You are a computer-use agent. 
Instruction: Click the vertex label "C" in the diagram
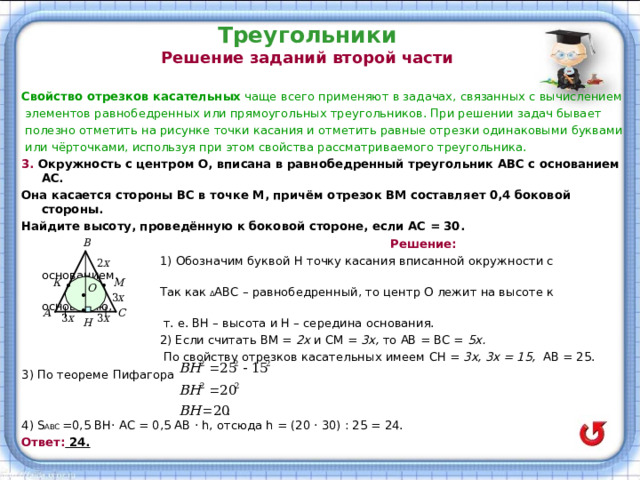pos(122,313)
